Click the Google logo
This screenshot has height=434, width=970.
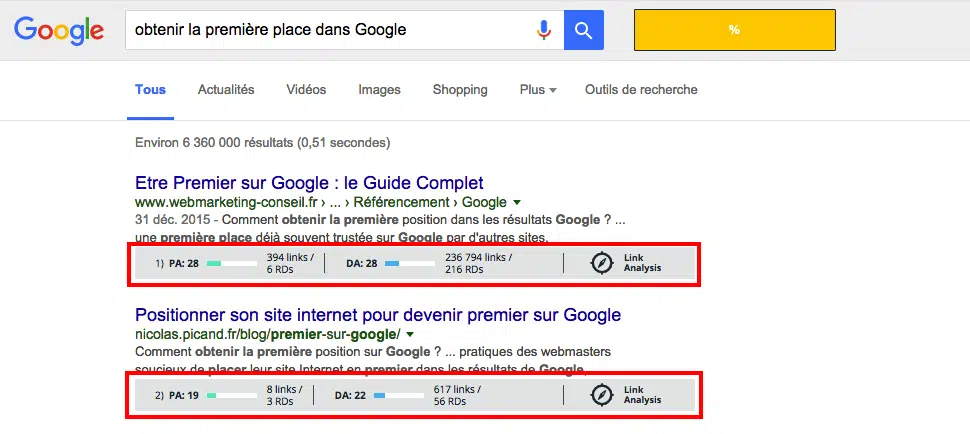[59, 30]
